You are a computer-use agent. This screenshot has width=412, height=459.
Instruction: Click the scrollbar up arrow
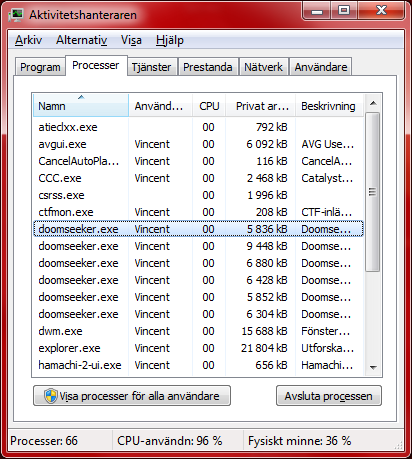click(373, 103)
